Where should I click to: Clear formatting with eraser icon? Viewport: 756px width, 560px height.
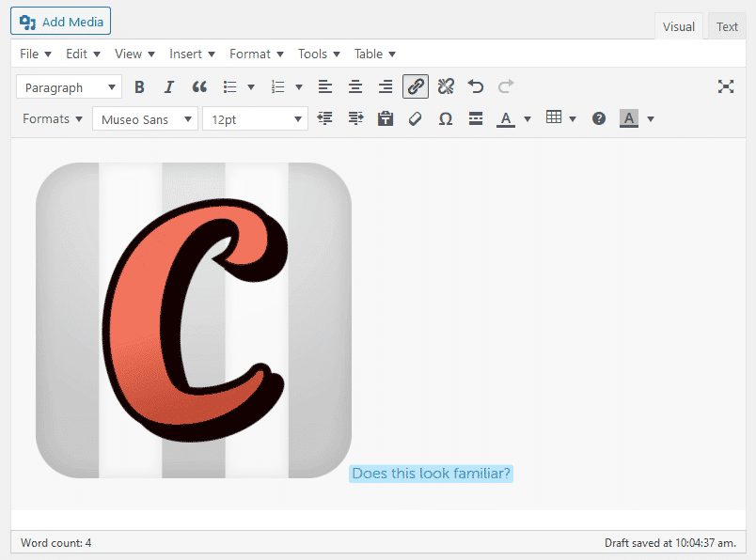[x=415, y=118]
